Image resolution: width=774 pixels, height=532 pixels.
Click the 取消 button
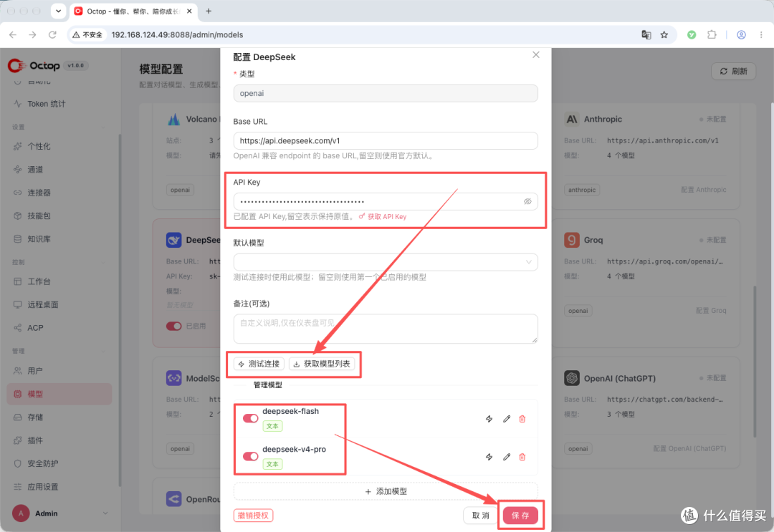click(480, 516)
